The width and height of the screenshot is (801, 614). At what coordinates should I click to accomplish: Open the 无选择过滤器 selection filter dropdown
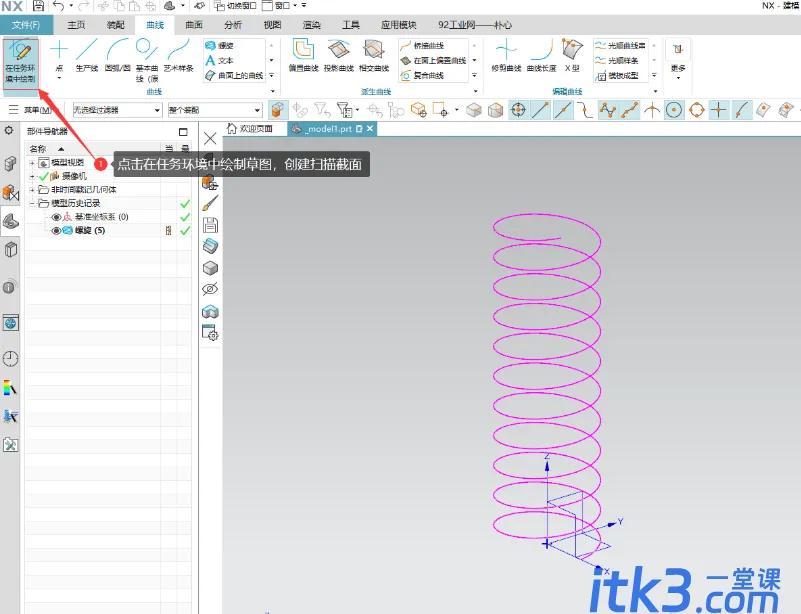(117, 110)
